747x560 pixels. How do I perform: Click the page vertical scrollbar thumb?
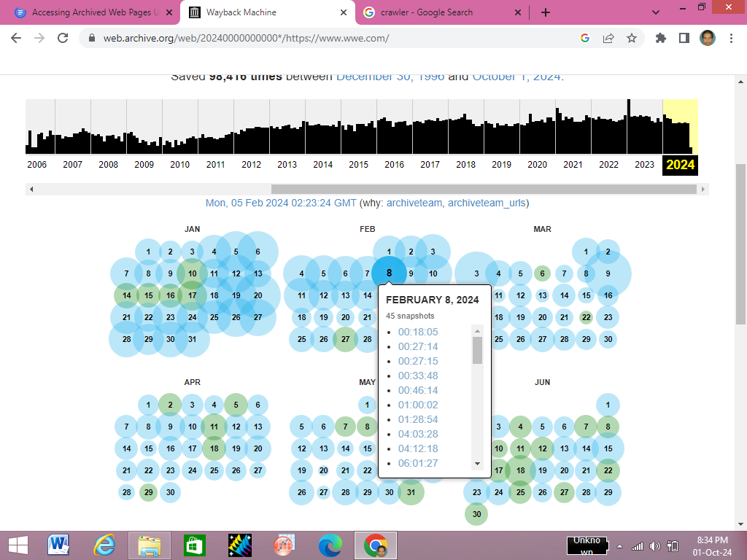740,244
